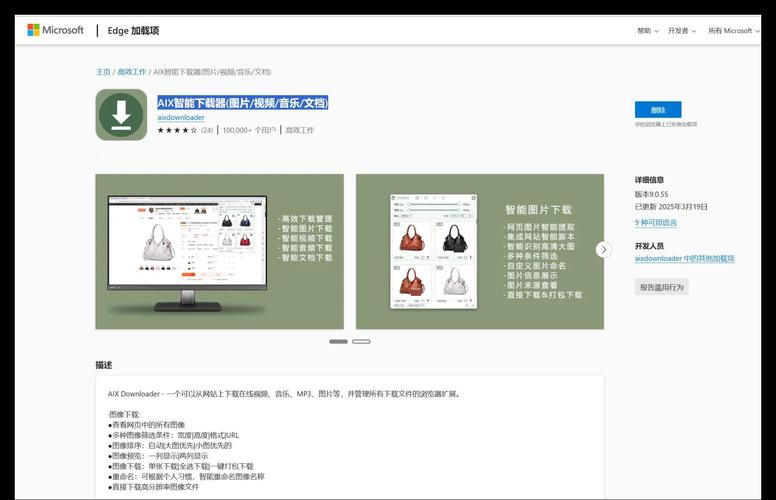Advance carousel with next arrow
The image size is (776, 500).
[603, 250]
